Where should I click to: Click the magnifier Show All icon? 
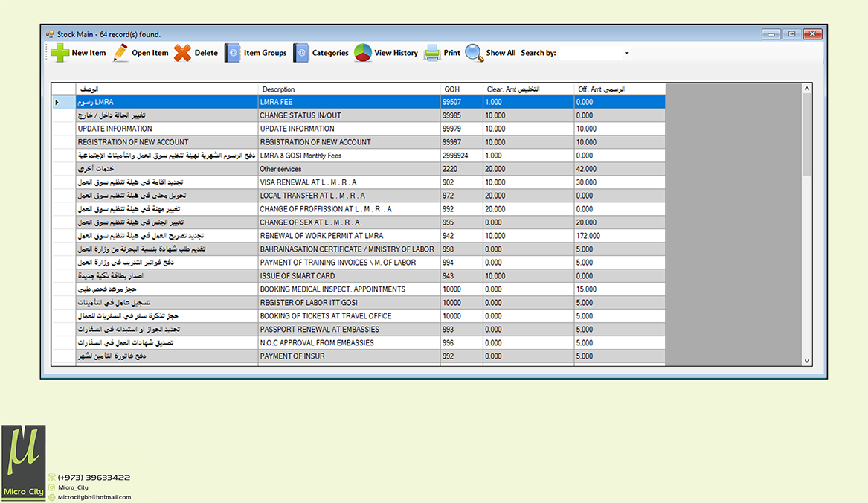[475, 53]
